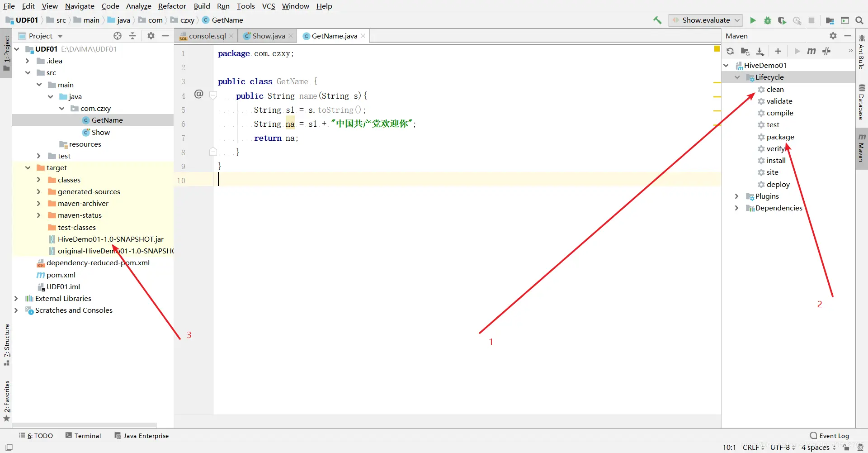868x453 pixels.
Task: Run Maven Build play icon
Action: click(797, 51)
